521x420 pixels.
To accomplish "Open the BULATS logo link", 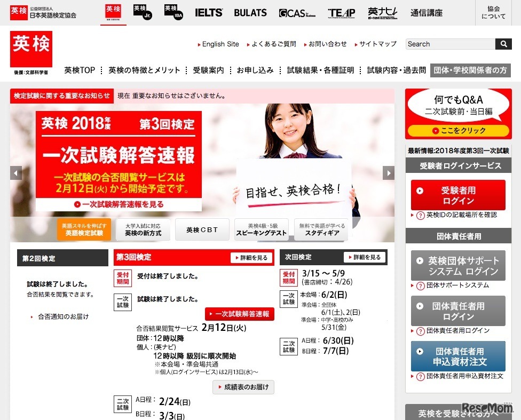I will (x=250, y=13).
